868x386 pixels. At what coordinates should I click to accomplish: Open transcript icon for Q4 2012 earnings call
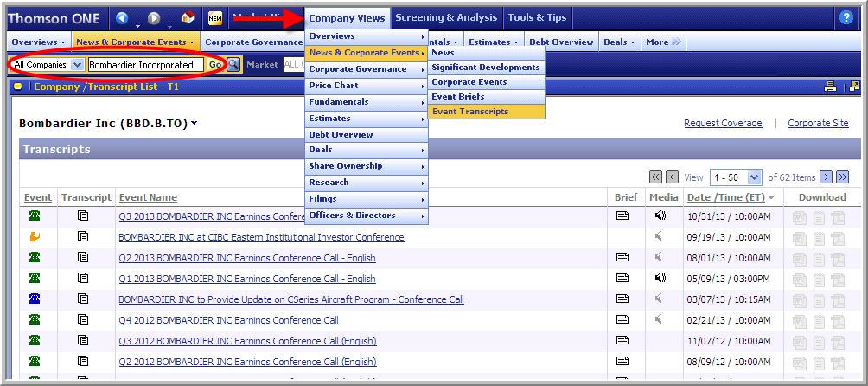point(83,319)
